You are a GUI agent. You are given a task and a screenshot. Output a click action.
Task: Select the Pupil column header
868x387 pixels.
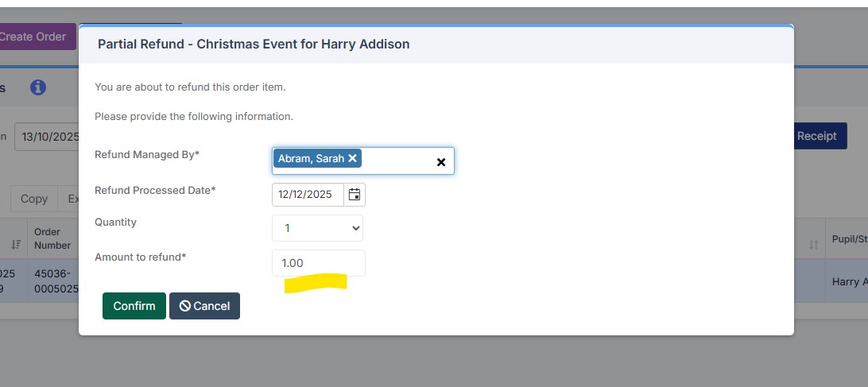click(849, 239)
